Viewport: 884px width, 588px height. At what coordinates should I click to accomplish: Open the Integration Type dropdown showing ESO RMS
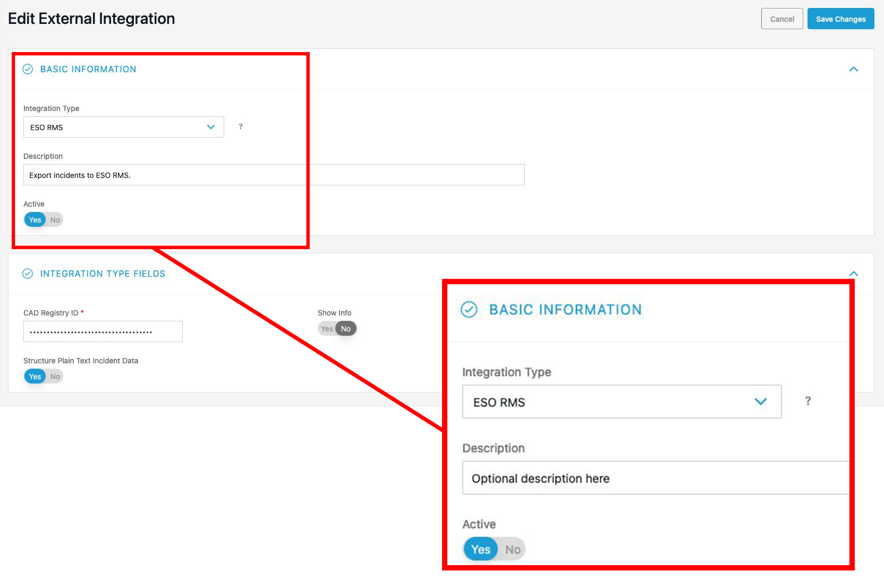click(124, 127)
